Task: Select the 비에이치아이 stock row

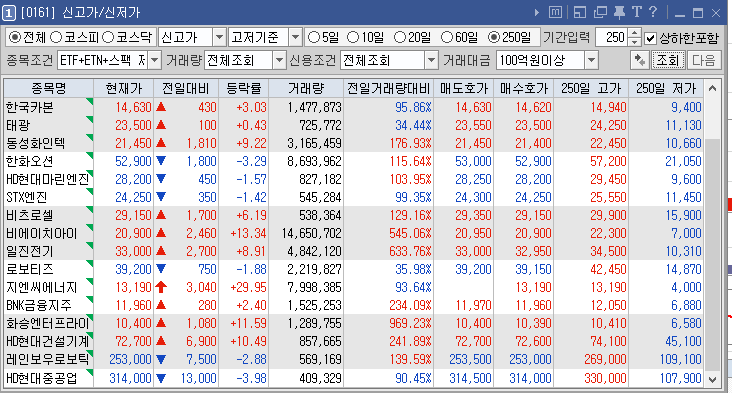Action: pyautogui.click(x=353, y=233)
